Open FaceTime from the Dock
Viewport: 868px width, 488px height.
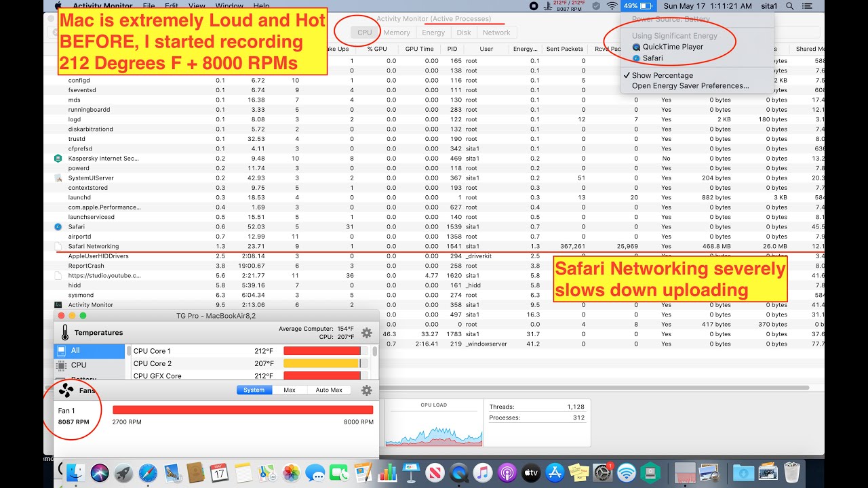point(339,472)
